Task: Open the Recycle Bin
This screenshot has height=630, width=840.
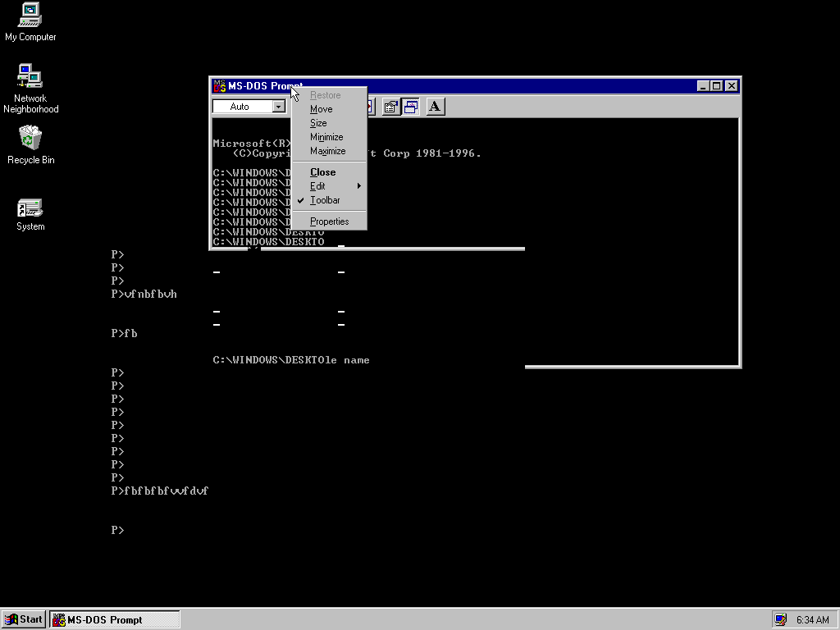Action: coord(30,139)
